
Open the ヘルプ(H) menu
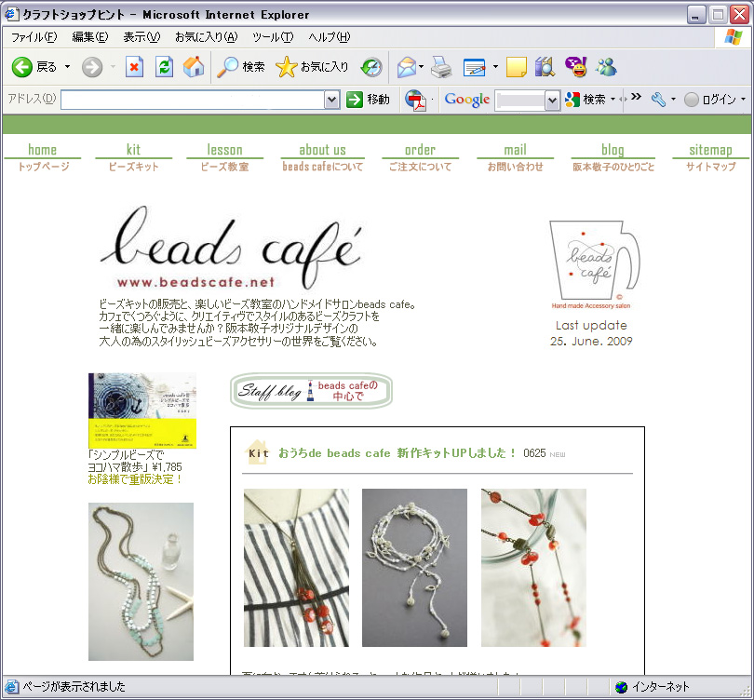(330, 37)
